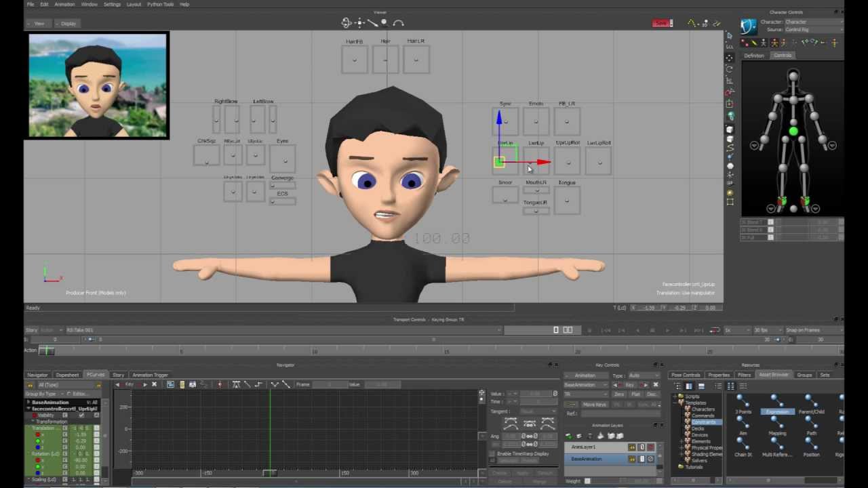The width and height of the screenshot is (868, 488).
Task: Click the stepped tangent icon in FCurves toolbar
Action: 260,384
